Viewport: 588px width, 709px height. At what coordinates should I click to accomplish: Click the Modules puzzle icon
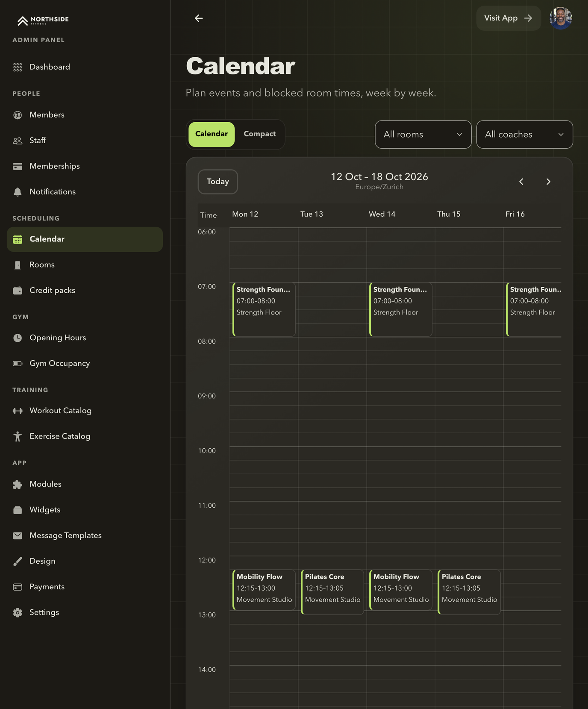click(18, 484)
